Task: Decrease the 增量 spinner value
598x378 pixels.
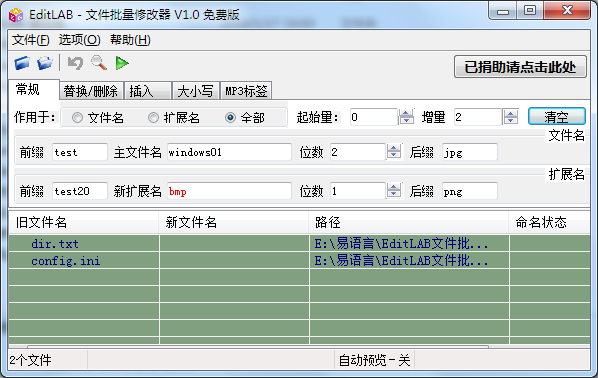Action: point(511,121)
